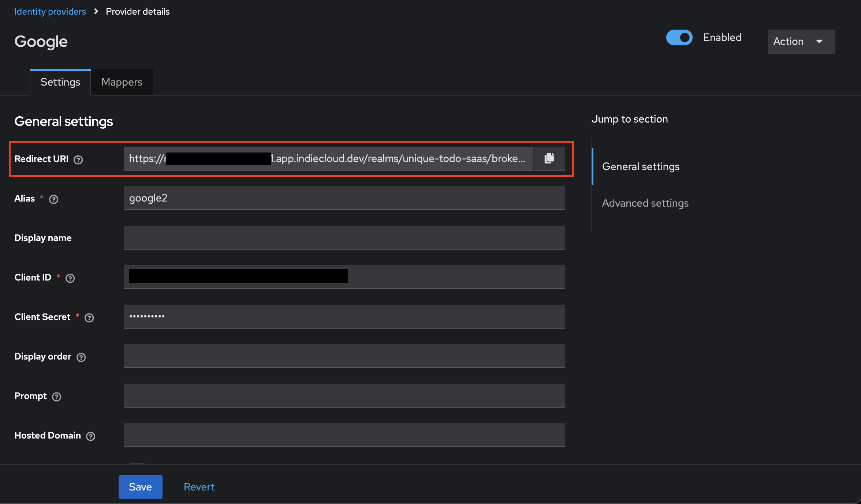The image size is (861, 504).
Task: Click the Display order input field
Action: click(344, 356)
